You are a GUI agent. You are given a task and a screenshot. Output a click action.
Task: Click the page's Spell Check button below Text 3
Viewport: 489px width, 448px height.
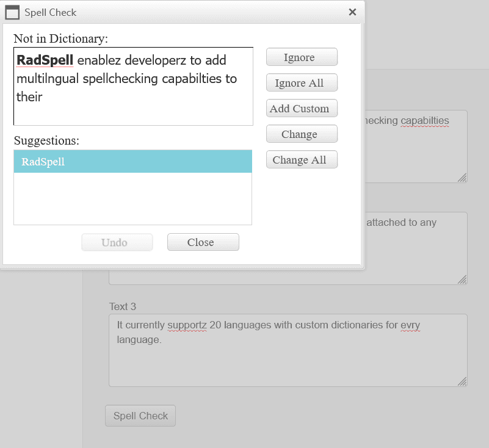point(140,416)
